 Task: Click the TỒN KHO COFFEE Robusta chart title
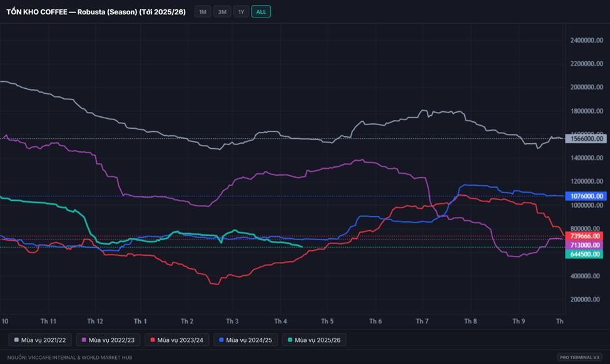pos(96,12)
